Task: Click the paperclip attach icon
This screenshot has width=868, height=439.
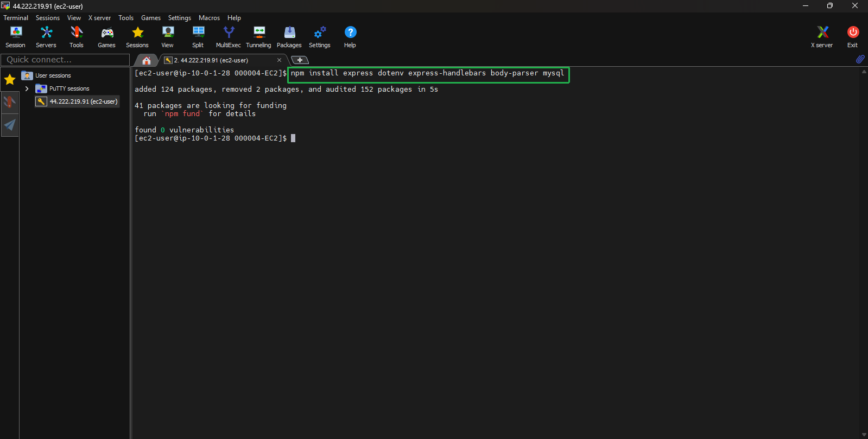Action: tap(860, 59)
